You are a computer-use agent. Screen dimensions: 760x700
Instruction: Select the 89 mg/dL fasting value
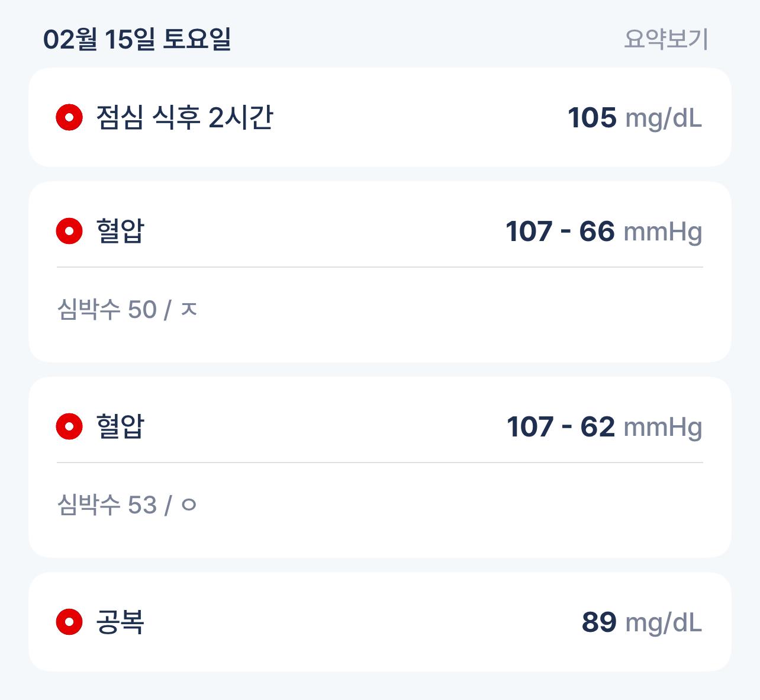642,622
